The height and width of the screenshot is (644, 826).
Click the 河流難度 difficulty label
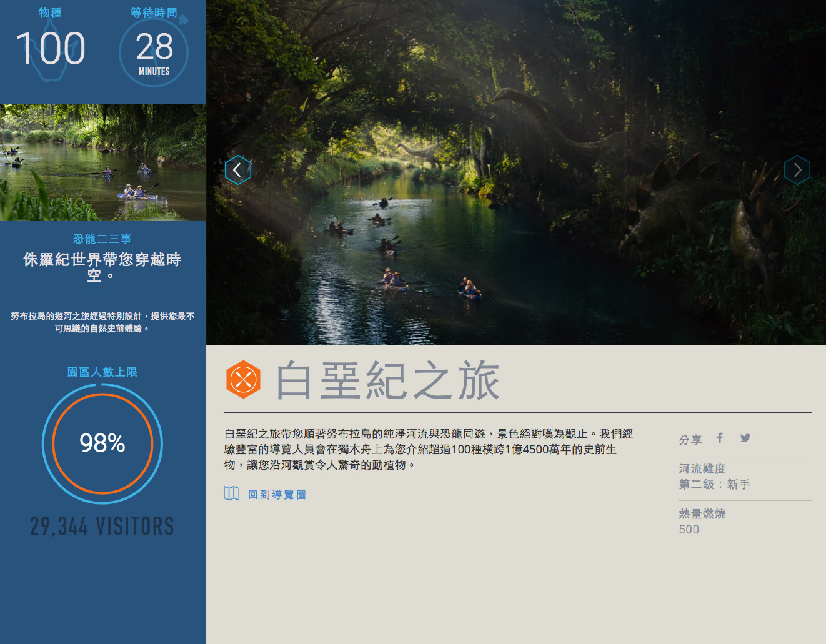pos(702,468)
